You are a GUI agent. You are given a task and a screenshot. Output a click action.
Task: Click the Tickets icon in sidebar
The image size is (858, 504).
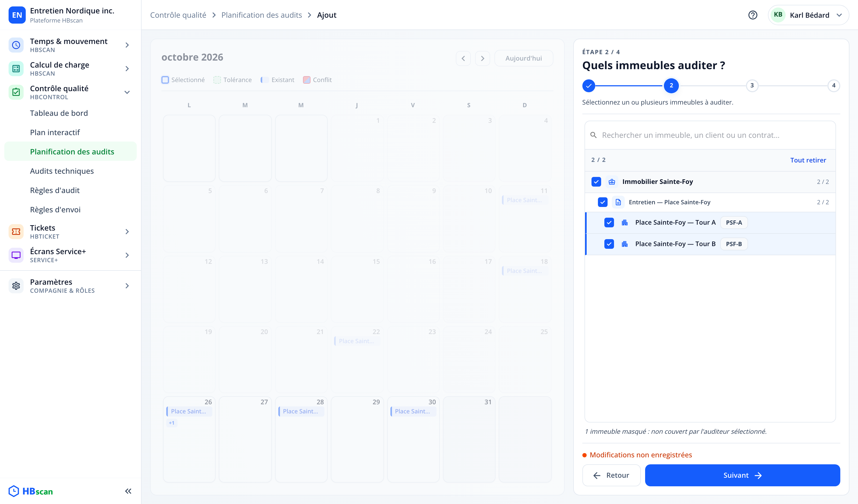16,232
